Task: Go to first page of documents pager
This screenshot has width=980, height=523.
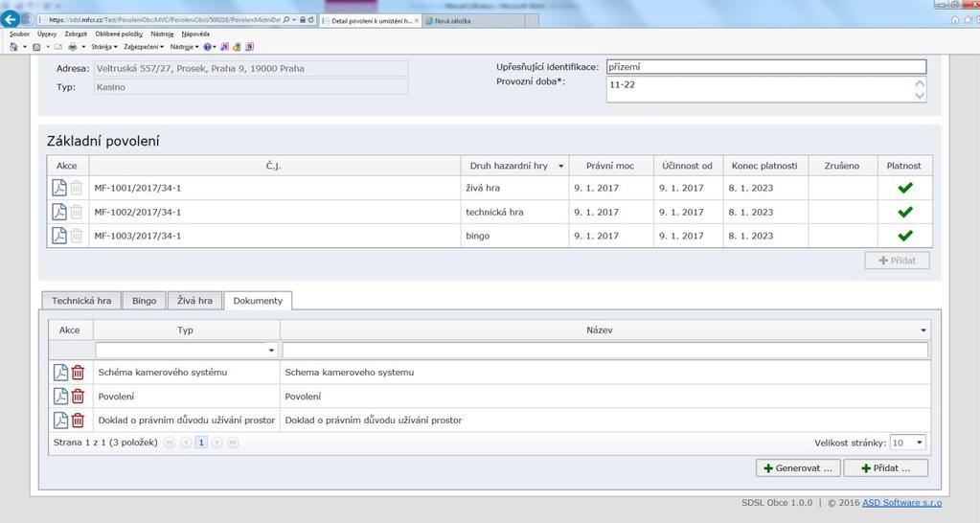Action: click(x=170, y=443)
